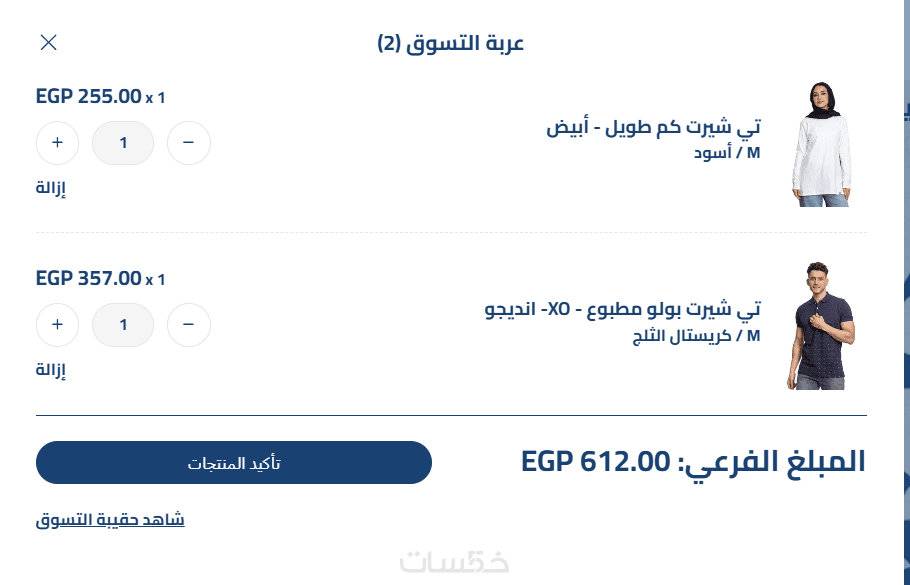Screen dimensions: 910x585
Task: Follow the شاهد حقيبة التسوق link
Action: pos(110,520)
